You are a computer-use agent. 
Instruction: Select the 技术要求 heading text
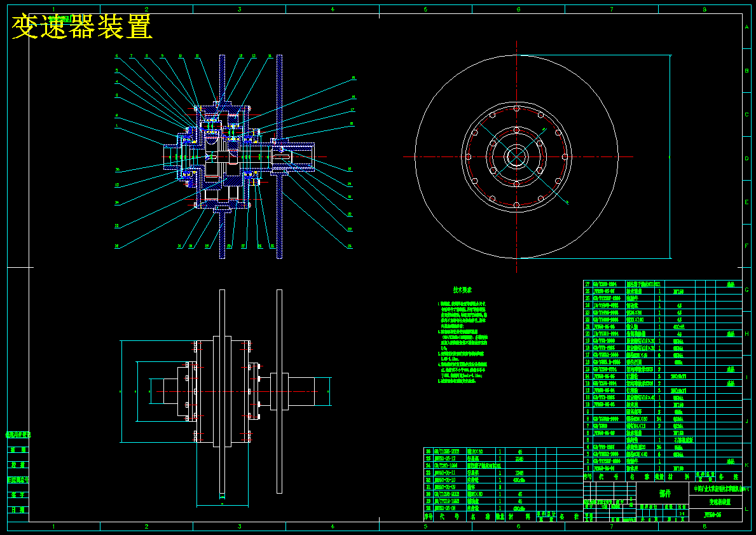[x=462, y=290]
